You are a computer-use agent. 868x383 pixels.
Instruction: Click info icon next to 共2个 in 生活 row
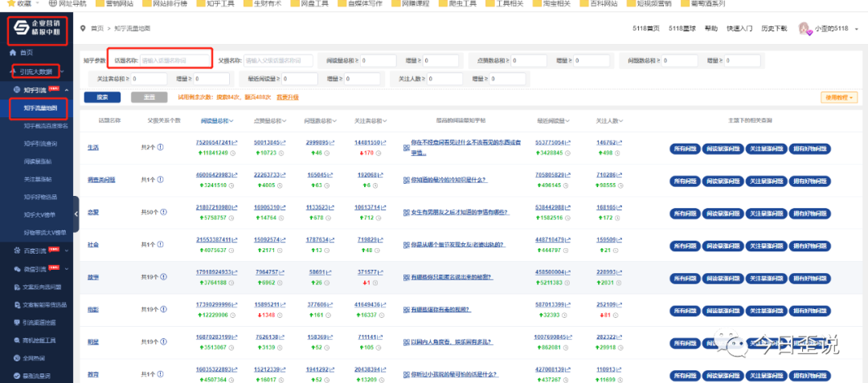point(161,148)
